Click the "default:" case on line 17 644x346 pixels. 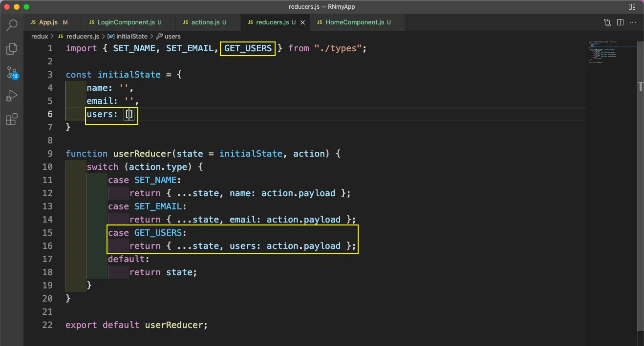(129, 259)
